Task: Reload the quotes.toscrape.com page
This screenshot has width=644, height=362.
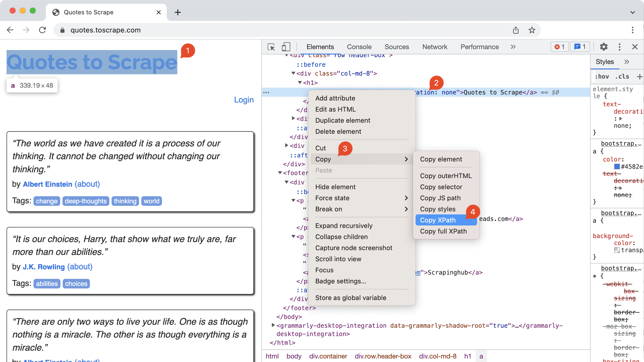Action: (x=42, y=30)
